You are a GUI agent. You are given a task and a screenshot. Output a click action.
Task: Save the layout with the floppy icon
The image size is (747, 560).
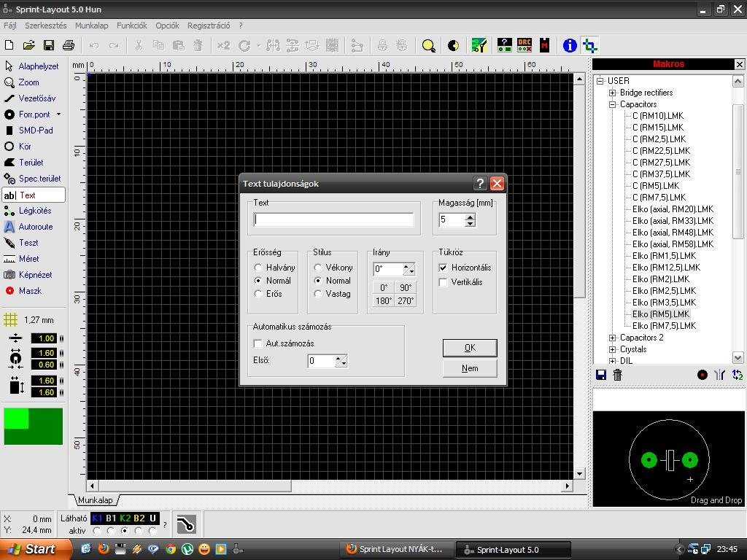pos(49,45)
